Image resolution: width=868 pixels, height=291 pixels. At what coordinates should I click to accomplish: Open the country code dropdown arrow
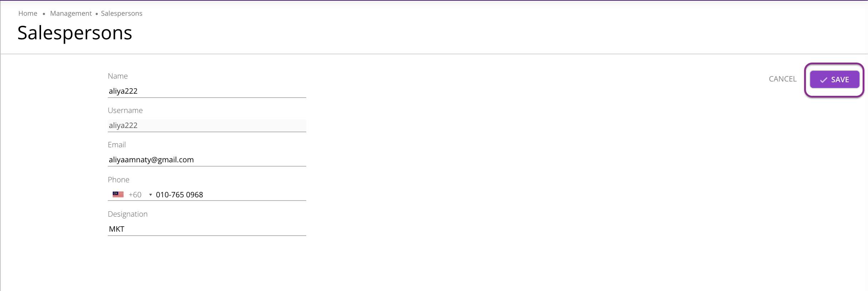click(x=151, y=195)
